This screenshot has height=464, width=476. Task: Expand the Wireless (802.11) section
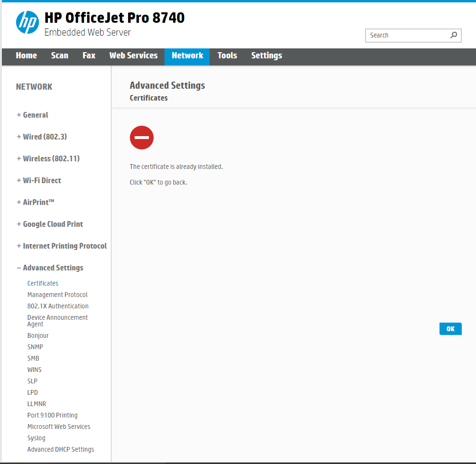[48, 158]
